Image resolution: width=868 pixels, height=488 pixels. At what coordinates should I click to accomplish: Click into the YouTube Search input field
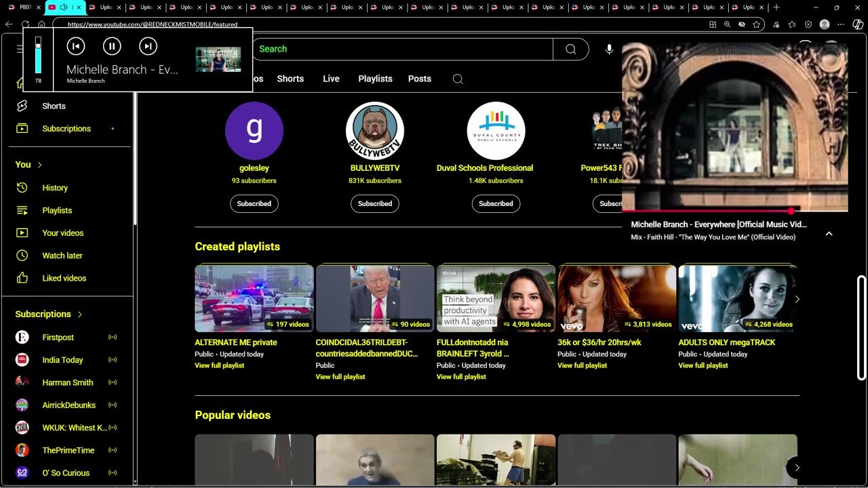point(403,49)
